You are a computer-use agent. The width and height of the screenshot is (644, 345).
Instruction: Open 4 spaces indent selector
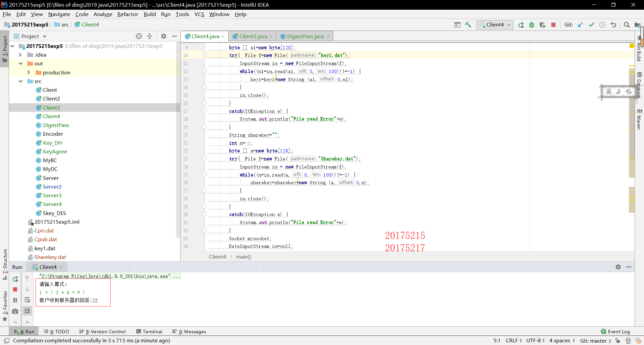click(562, 341)
